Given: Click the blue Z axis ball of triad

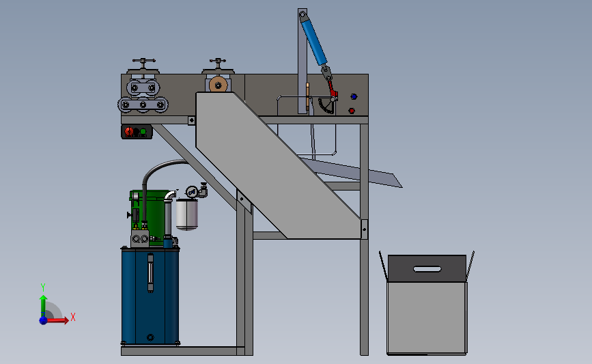Looking at the screenshot, I should click(x=43, y=320).
